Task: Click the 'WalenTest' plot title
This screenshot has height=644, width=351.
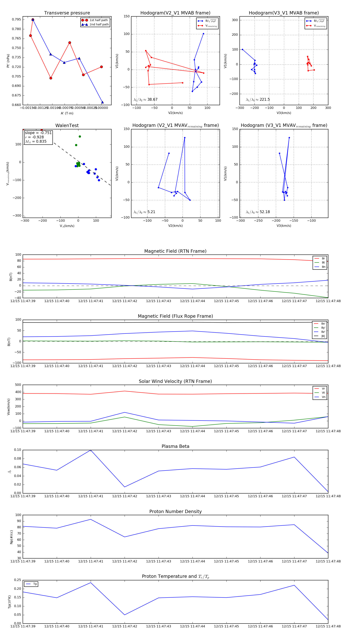Action: [x=67, y=125]
